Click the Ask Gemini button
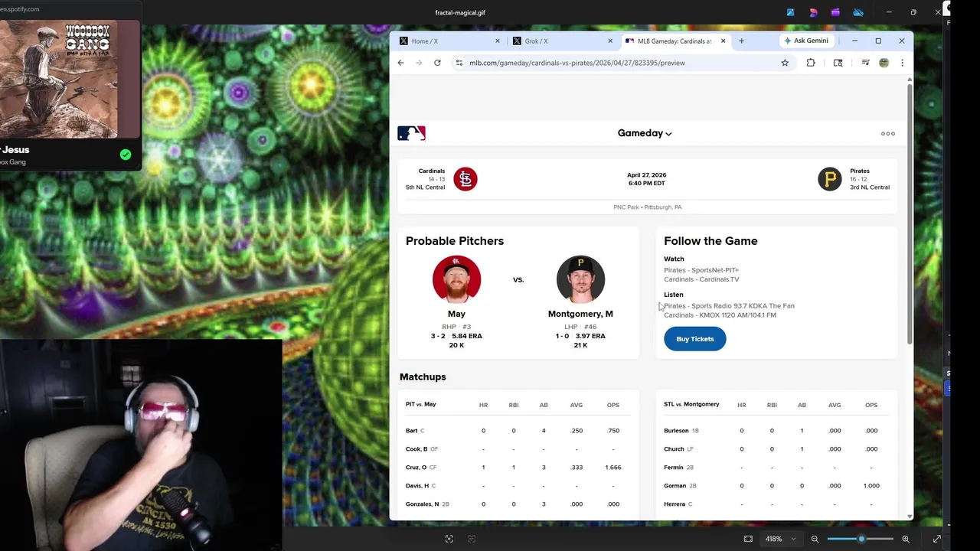980x551 pixels. coord(806,41)
